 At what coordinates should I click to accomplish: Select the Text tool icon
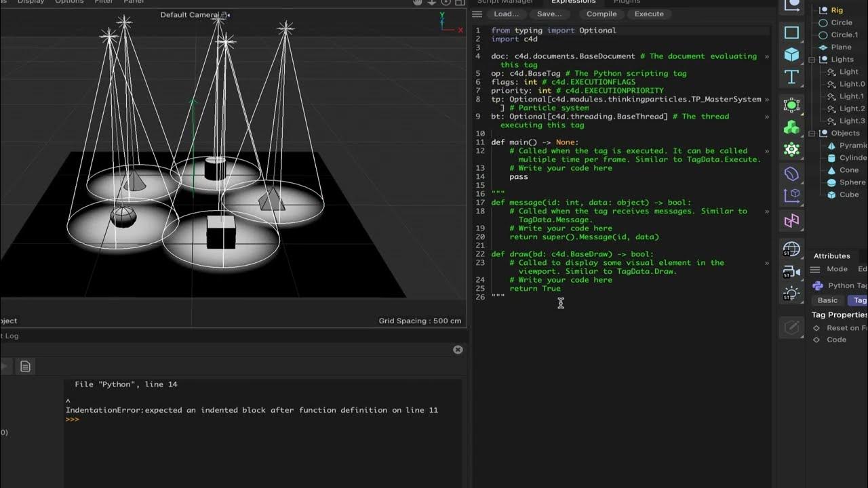791,77
